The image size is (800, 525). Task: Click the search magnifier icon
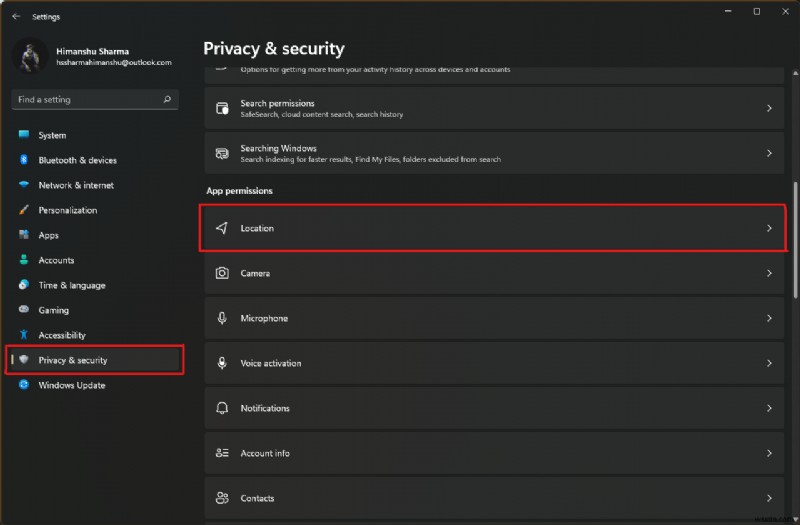[x=167, y=99]
